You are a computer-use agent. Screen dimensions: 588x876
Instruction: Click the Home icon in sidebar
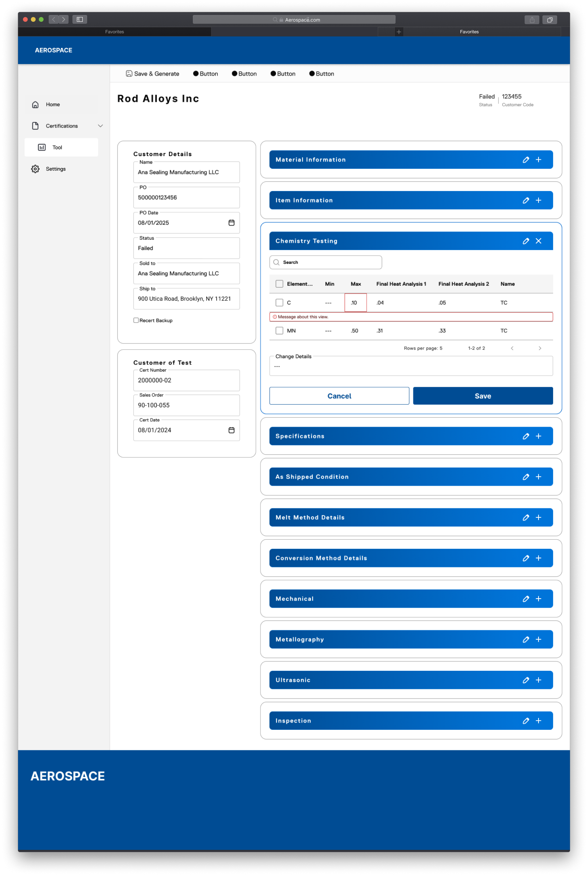pyautogui.click(x=35, y=105)
